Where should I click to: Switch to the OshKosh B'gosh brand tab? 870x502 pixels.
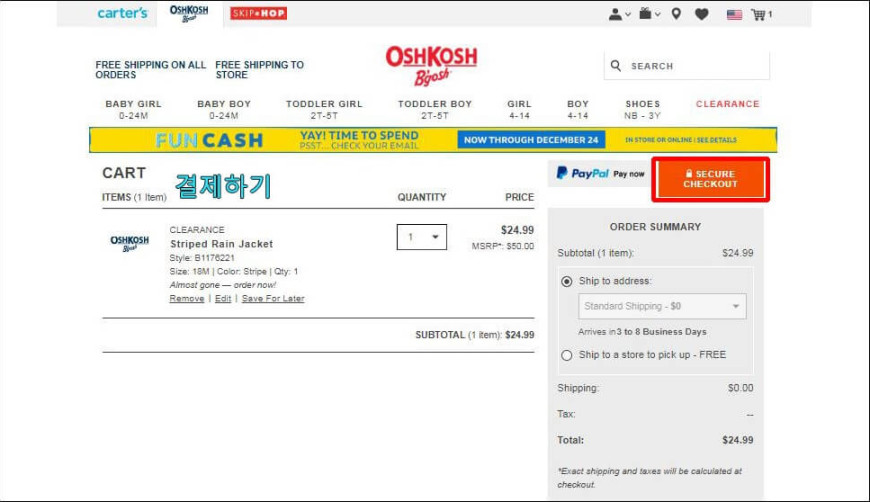click(189, 13)
